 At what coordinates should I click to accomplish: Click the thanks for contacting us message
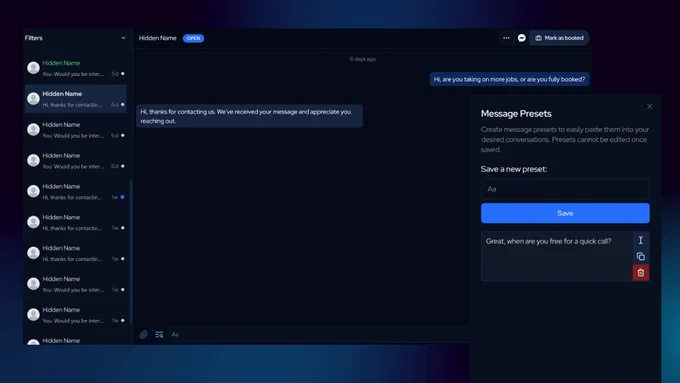point(249,116)
